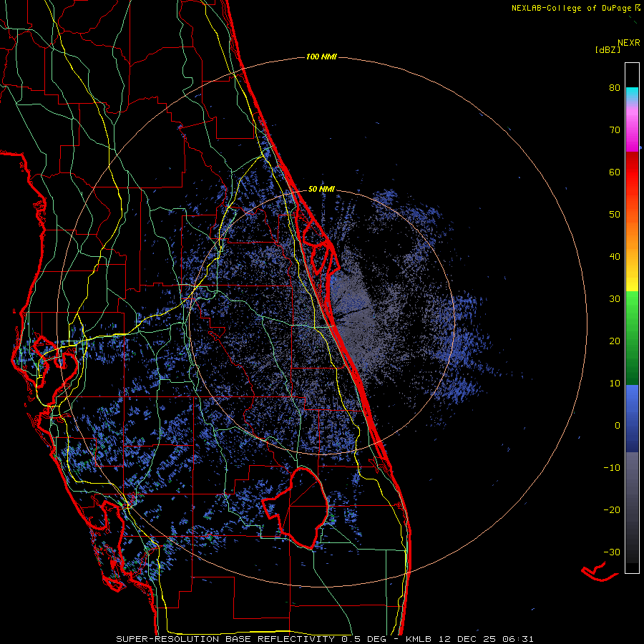Click the 80 value on the dBZ scale
Screen dimensions: 644x644
[615, 88]
